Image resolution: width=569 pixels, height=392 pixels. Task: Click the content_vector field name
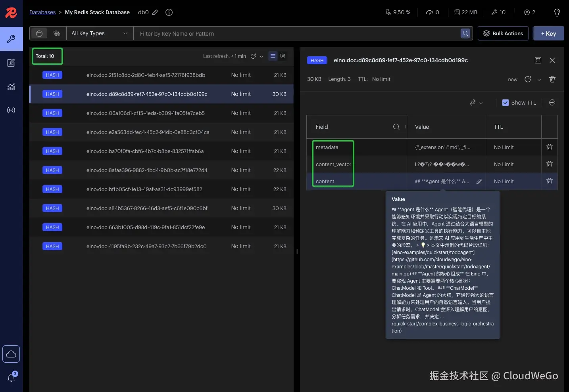click(x=333, y=164)
